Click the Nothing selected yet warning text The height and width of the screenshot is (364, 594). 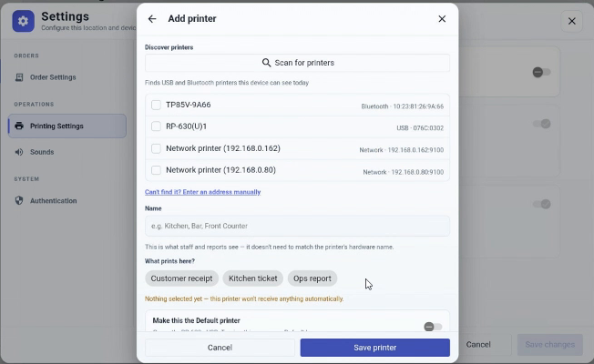[x=244, y=298]
